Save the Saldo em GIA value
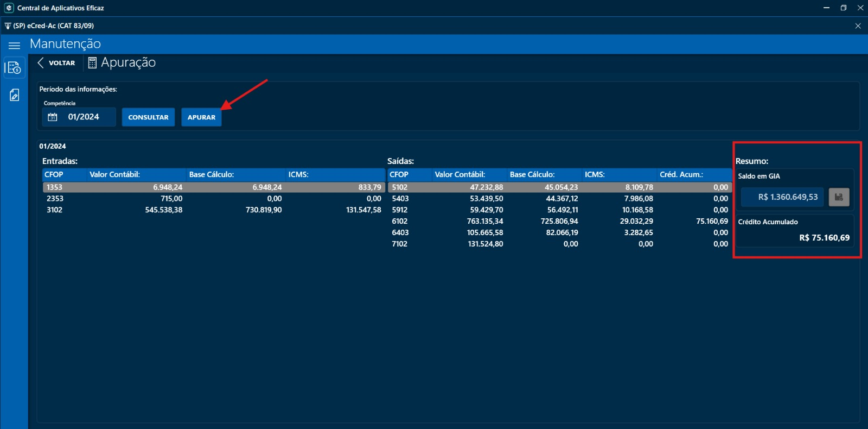This screenshot has height=429, width=868. coord(839,197)
